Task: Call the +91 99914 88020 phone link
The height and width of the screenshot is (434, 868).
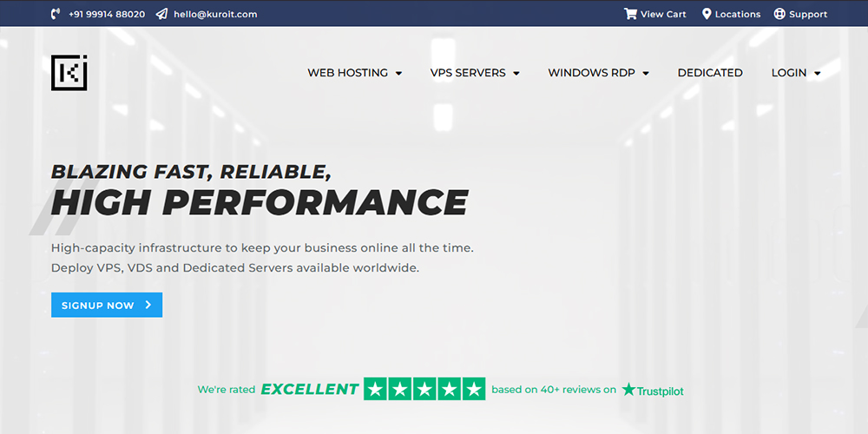Action: pyautogui.click(x=107, y=14)
